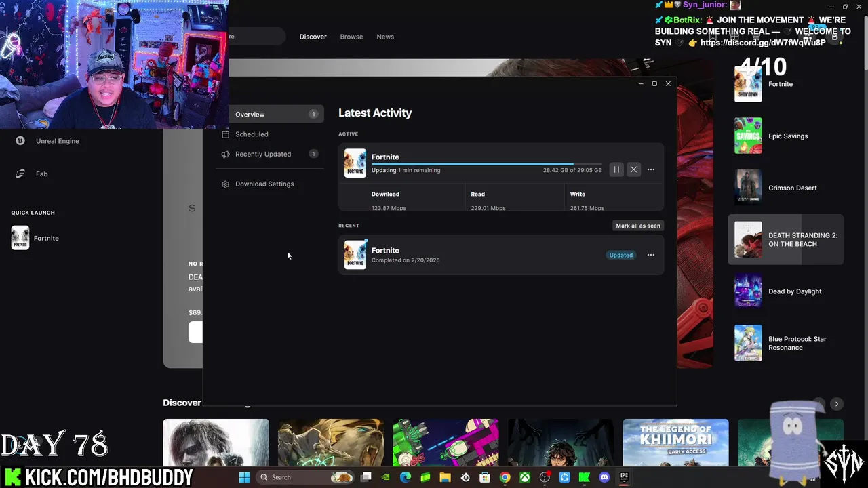Open Google Chrome from the taskbar
Viewport: 868px width, 488px height.
point(505,477)
